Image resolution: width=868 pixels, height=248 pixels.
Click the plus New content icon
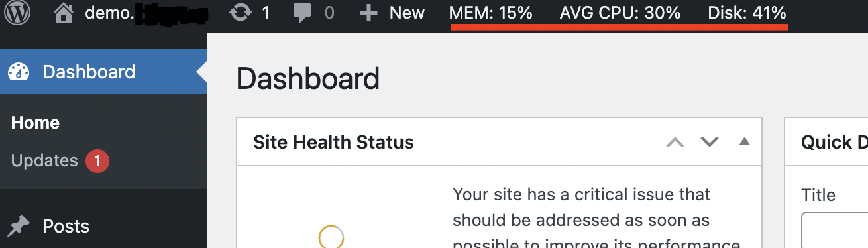(368, 13)
